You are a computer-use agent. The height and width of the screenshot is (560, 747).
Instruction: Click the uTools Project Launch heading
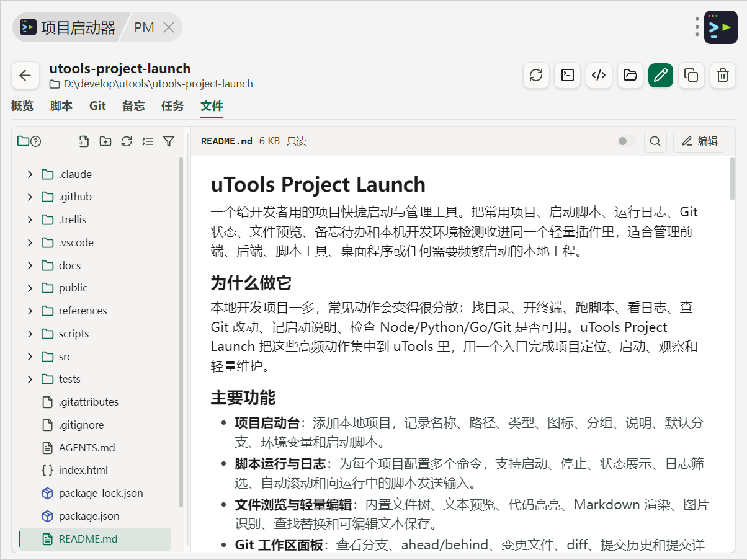tap(318, 185)
